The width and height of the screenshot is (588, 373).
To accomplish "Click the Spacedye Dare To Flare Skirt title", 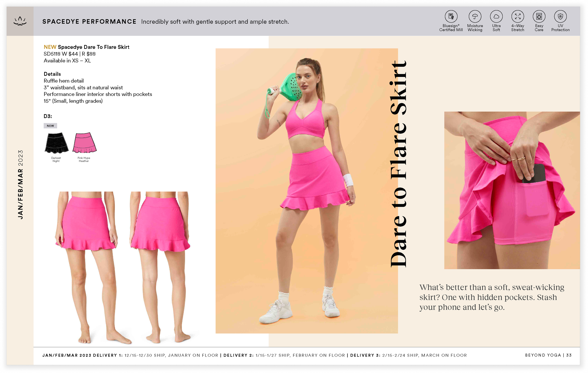I will pos(94,47).
